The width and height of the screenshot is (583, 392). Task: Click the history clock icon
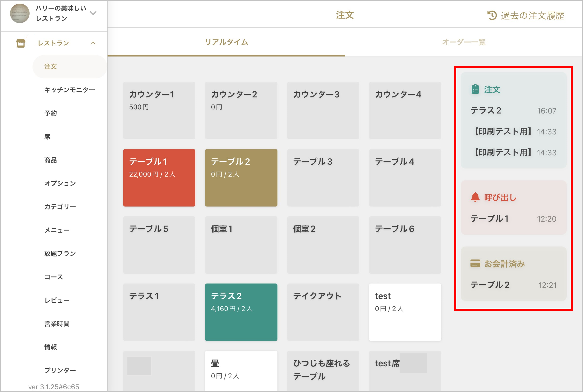tap(492, 15)
